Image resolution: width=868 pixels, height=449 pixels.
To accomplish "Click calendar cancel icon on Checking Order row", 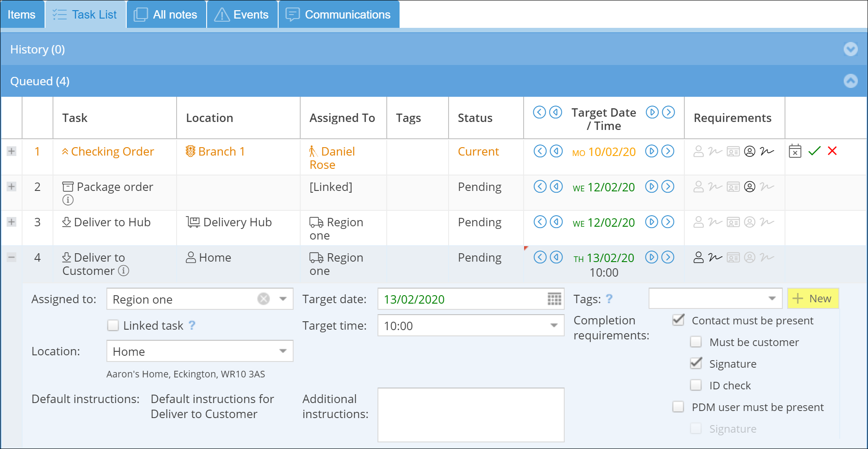I will tap(795, 151).
